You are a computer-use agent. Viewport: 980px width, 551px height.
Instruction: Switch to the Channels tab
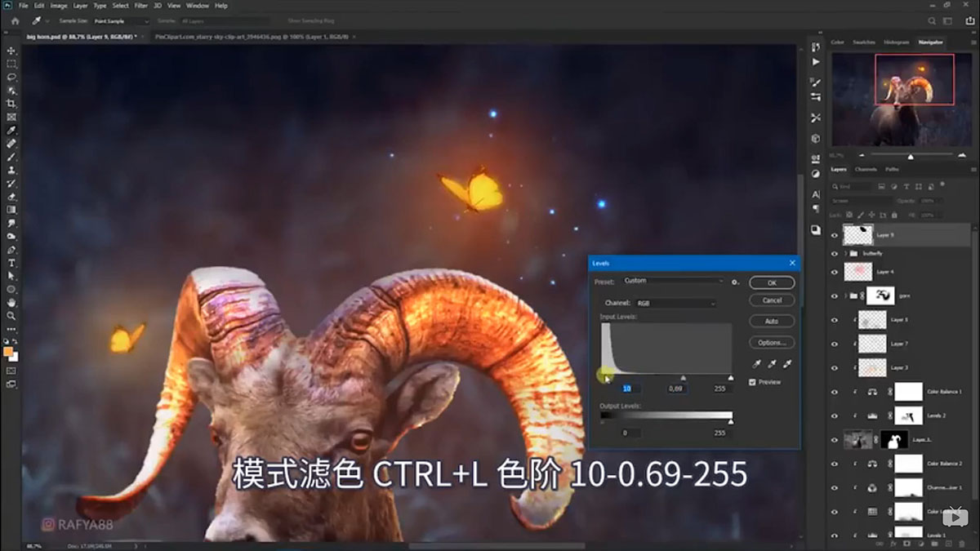(865, 170)
